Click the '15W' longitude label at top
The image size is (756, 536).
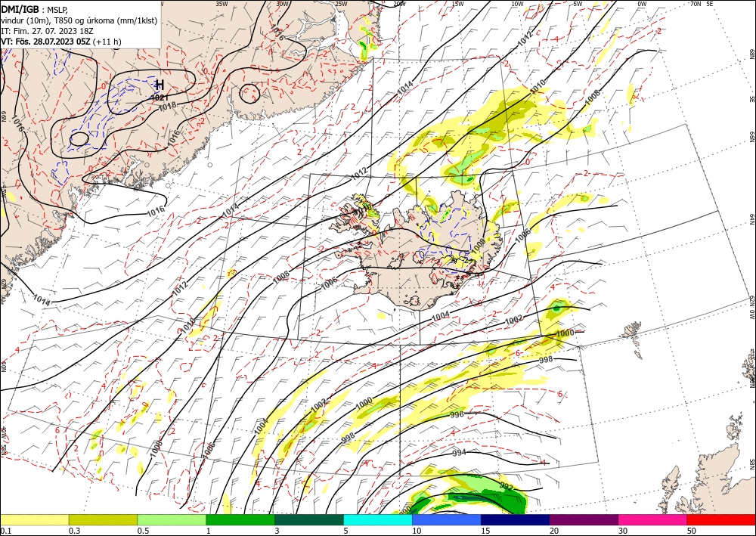(x=458, y=3)
